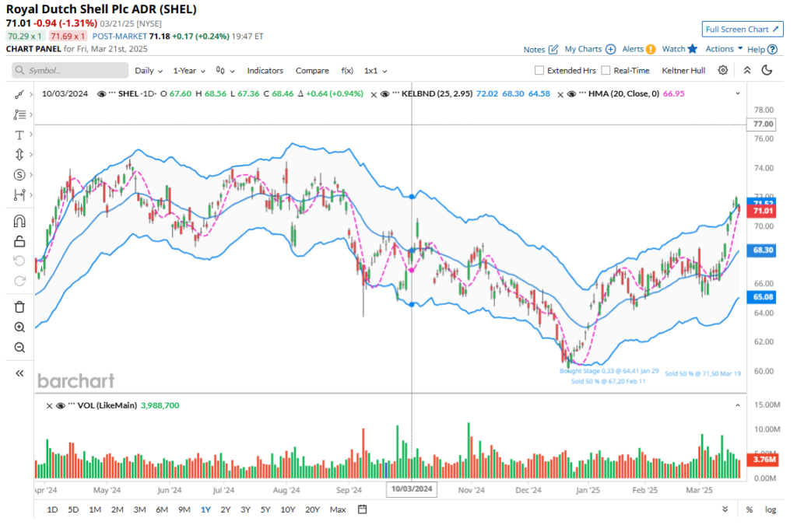This screenshot has height=532, width=797.
Task: Enable the Extended Hrs checkbox
Action: pos(539,71)
